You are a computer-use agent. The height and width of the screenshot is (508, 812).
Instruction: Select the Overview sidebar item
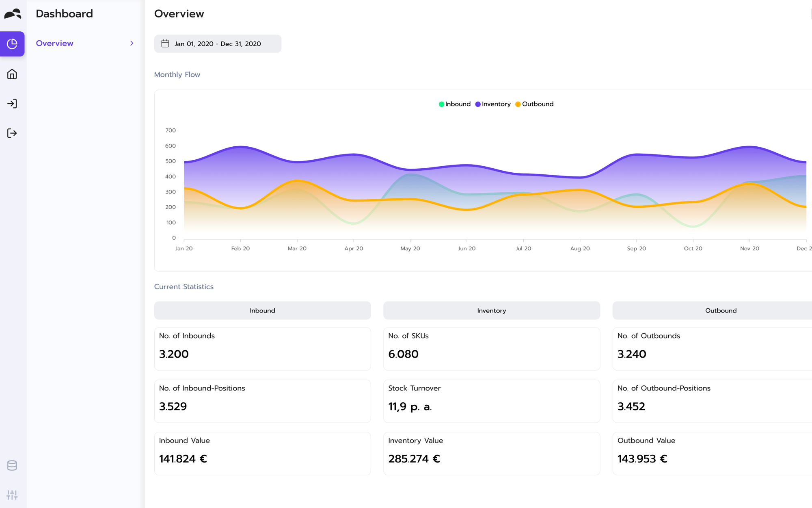click(x=84, y=43)
